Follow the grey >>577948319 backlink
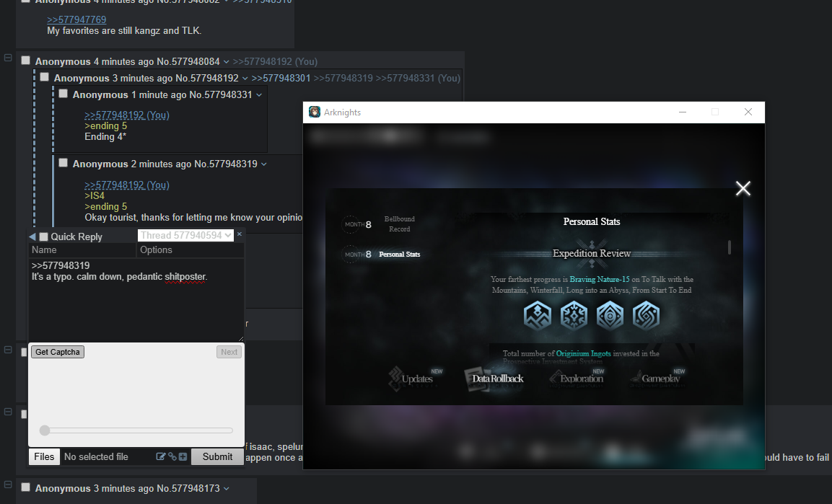The height and width of the screenshot is (504, 832). 343,78
